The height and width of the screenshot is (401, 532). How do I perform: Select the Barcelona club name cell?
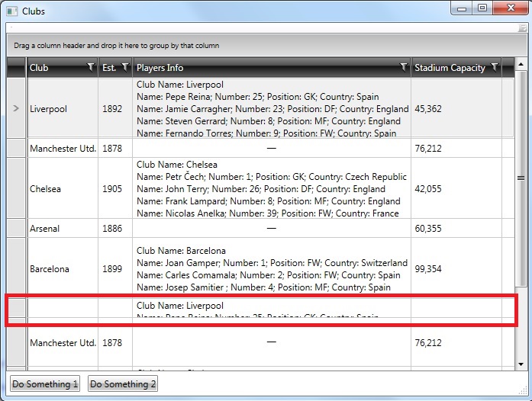click(63, 269)
